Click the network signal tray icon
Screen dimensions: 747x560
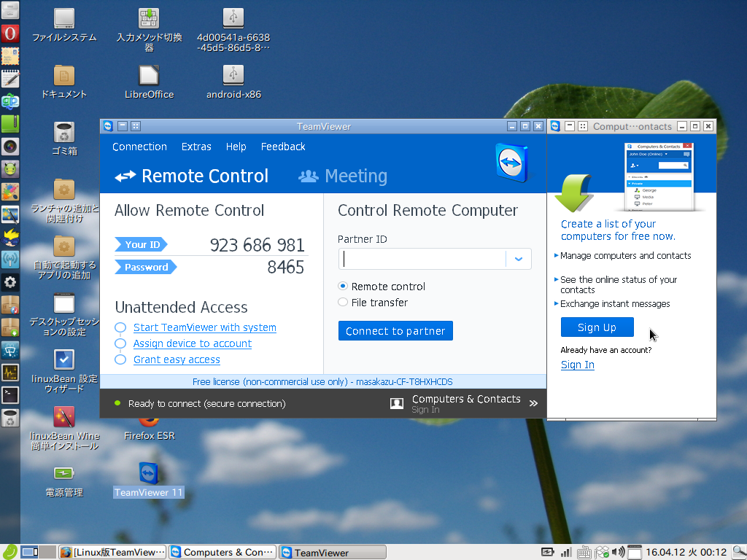point(566,552)
